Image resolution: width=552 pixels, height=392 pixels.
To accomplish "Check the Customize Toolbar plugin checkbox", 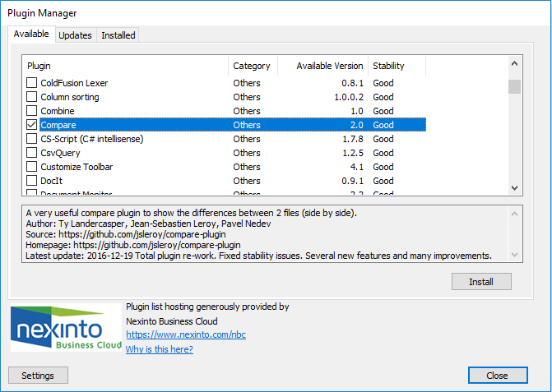I will pos(32,167).
